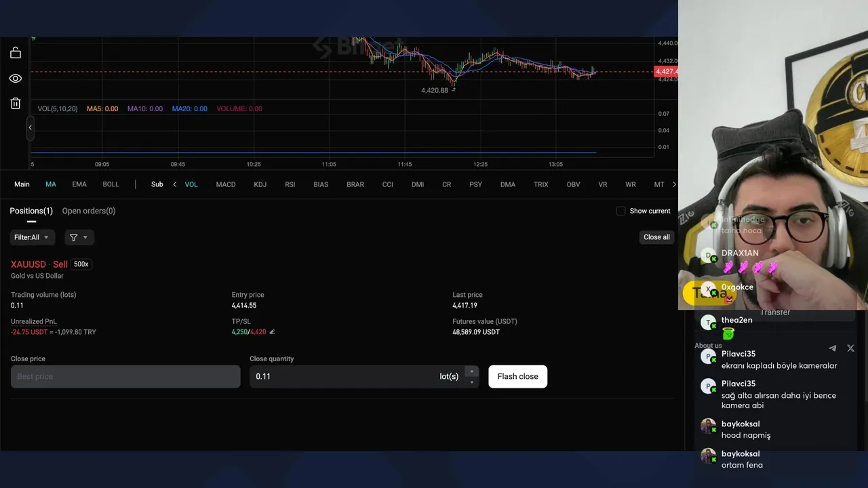Click the trash delete drawings icon
Screen dimensions: 868x488
[16, 103]
